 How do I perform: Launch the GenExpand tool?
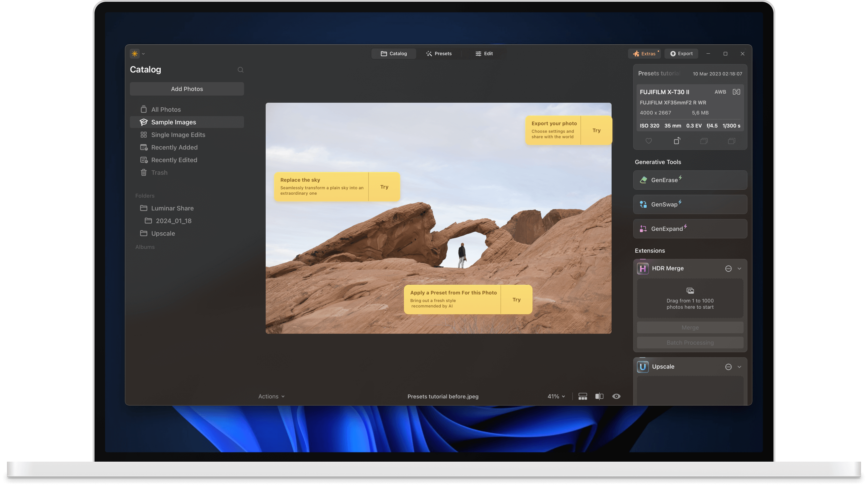coord(689,228)
